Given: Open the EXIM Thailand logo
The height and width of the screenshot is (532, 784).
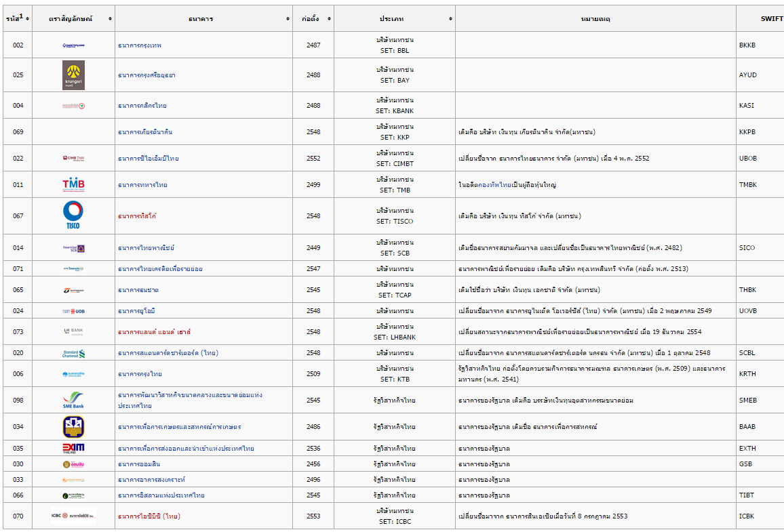Looking at the screenshot, I should pos(73,448).
